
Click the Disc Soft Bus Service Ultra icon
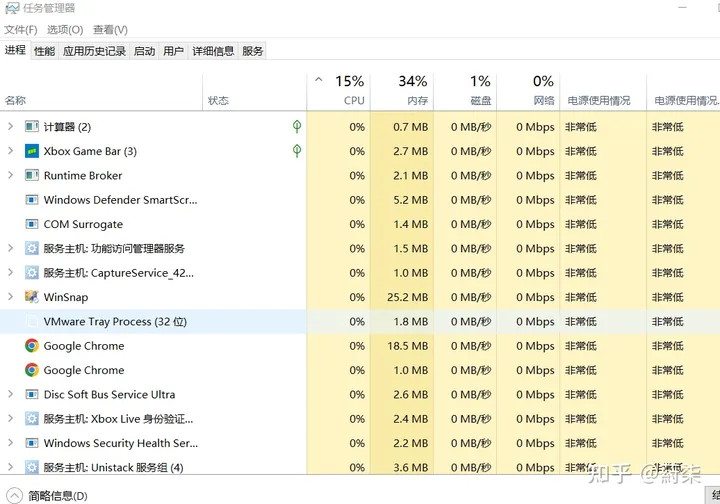pos(32,394)
